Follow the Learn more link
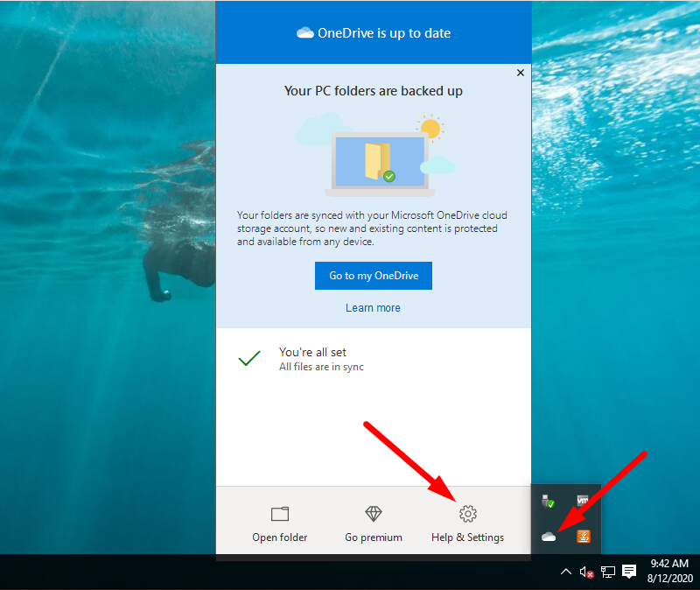This screenshot has width=700, height=590. coord(373,308)
